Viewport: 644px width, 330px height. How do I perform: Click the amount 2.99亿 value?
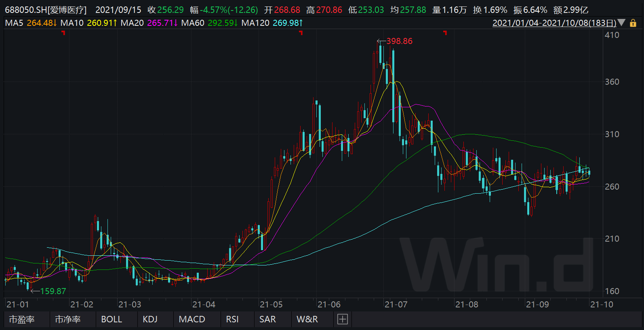pos(577,10)
